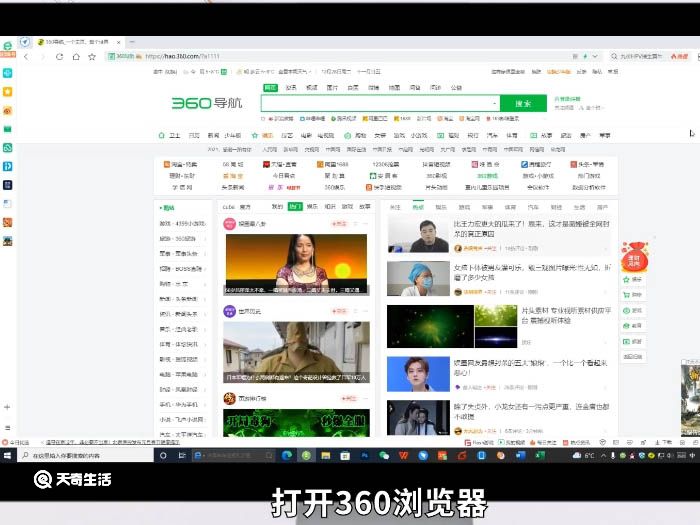The width and height of the screenshot is (700, 525).
Task: Expand the BOSS直聘 row arrow
Action: point(205,269)
